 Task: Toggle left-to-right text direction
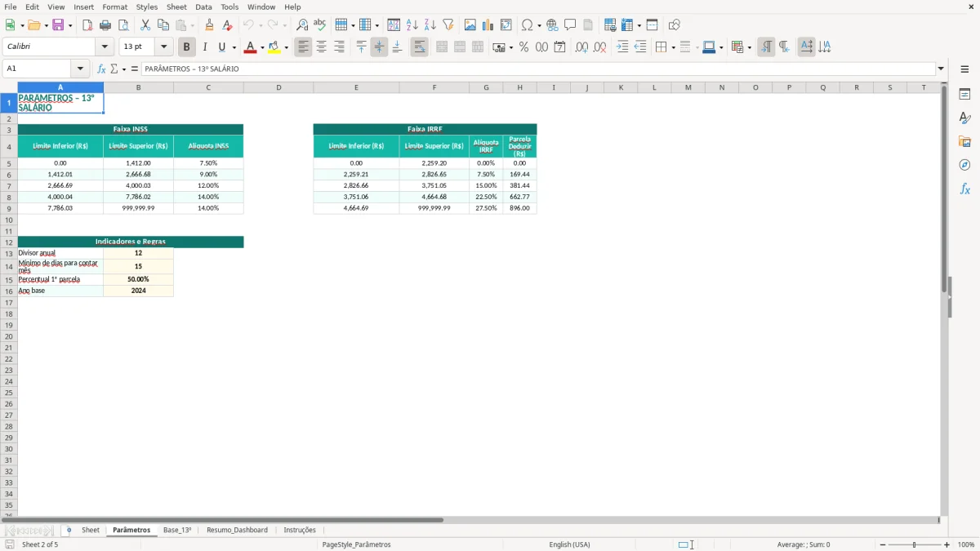click(x=766, y=47)
